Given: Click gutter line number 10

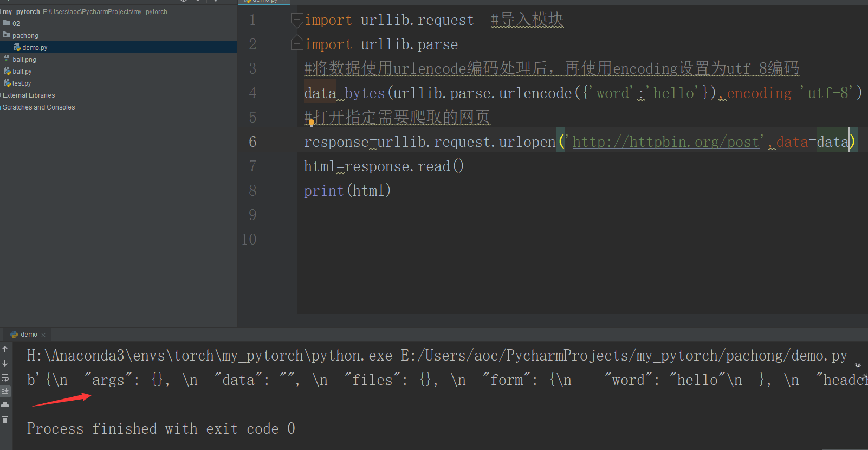Looking at the screenshot, I should 249,240.
